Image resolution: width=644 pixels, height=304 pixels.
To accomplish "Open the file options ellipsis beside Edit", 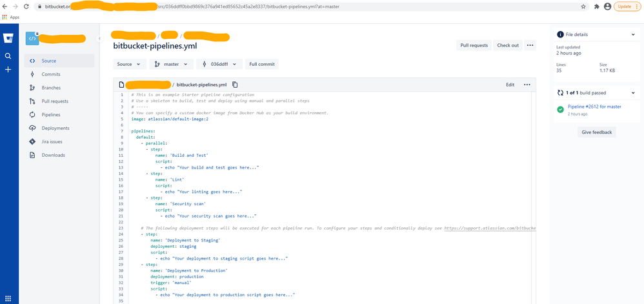I will coord(527,85).
